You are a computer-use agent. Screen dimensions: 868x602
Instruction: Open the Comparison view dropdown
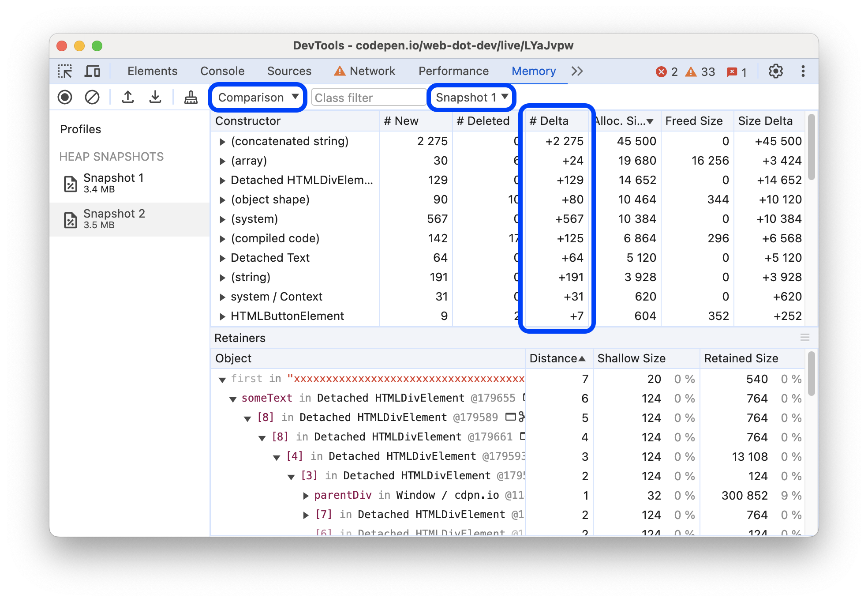(x=257, y=98)
